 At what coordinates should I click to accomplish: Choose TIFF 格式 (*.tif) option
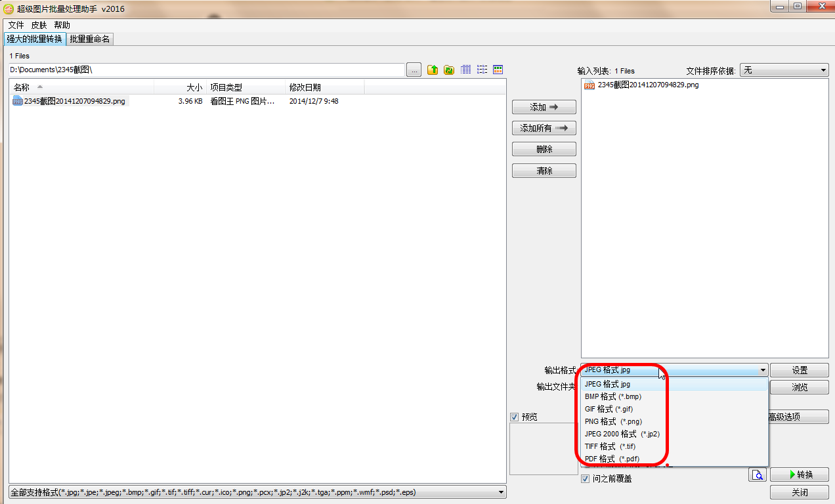[674, 446]
